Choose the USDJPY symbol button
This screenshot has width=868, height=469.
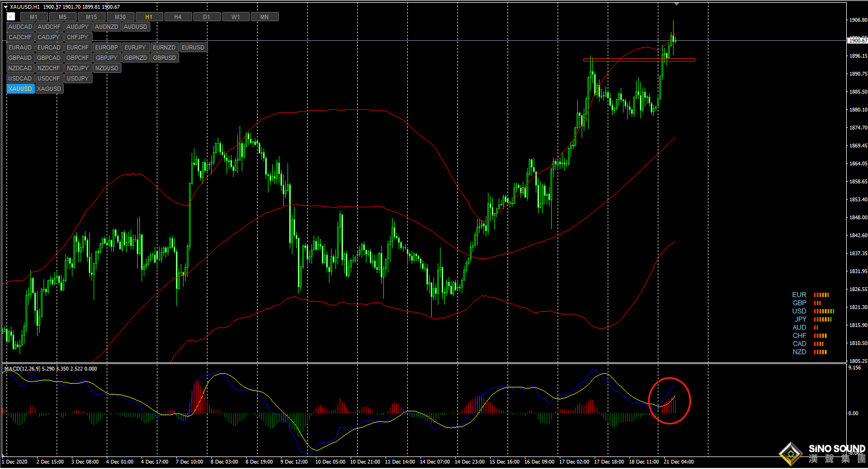click(x=77, y=78)
